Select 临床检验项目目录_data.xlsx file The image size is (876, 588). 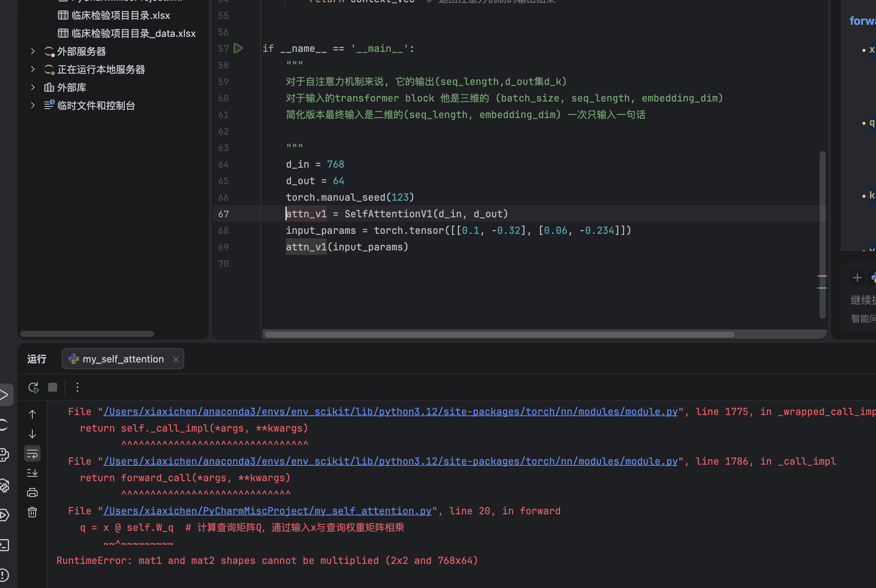[x=133, y=33]
